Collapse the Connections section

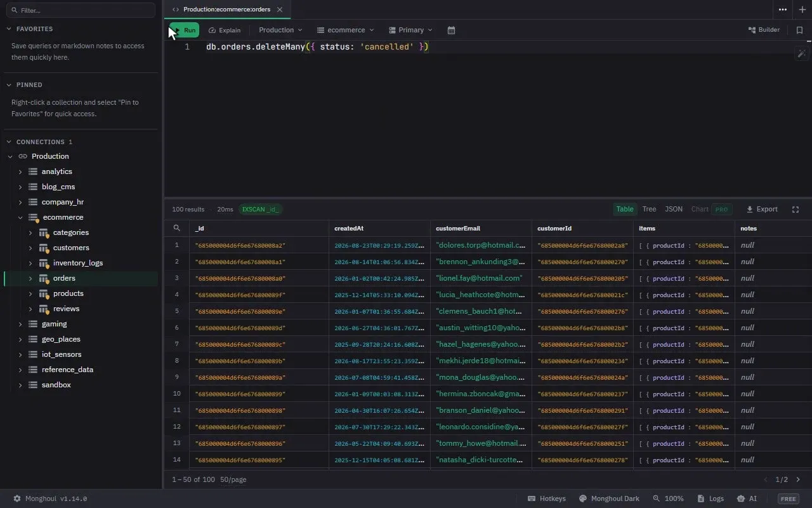(x=10, y=142)
